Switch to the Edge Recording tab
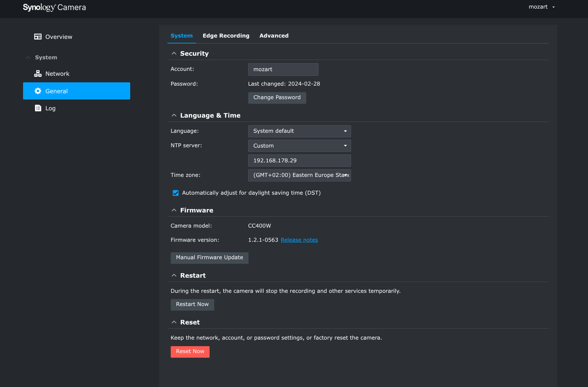Screen dimensions: 588x387 [226, 36]
